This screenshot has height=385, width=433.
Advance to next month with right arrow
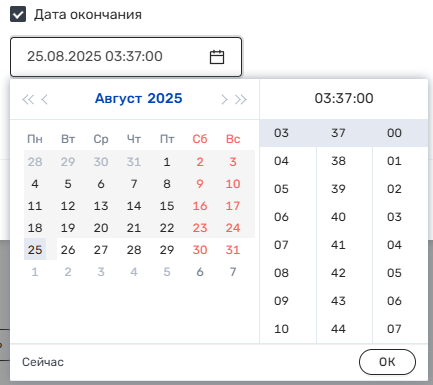click(x=224, y=99)
